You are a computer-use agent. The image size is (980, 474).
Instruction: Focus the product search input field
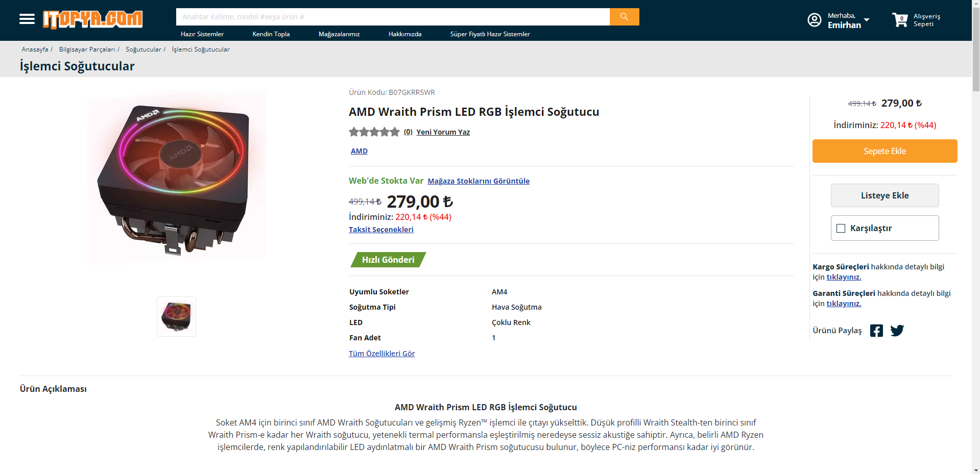392,17
